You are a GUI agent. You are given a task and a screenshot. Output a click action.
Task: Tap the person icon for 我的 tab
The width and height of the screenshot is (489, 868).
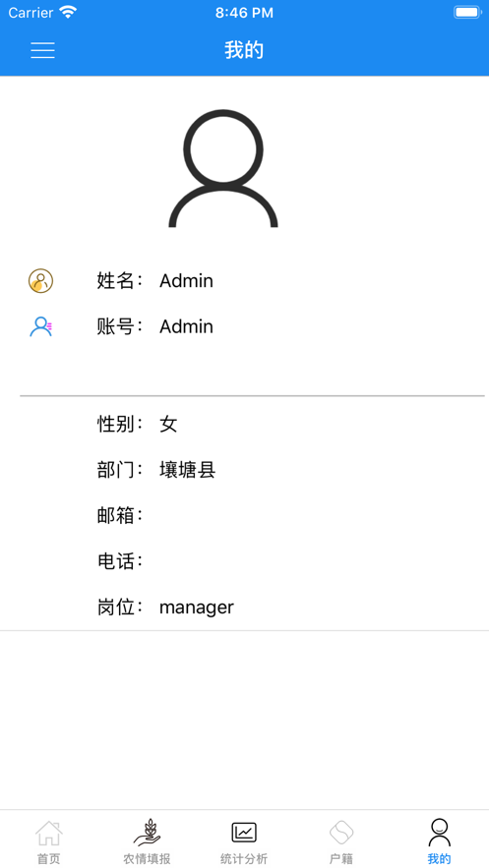[x=439, y=833]
